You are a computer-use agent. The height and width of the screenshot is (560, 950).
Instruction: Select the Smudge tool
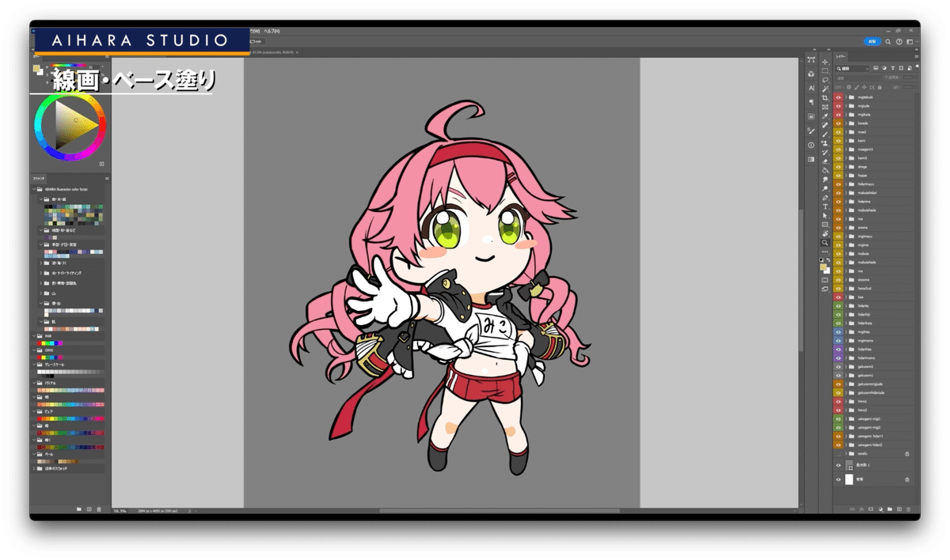click(x=825, y=179)
